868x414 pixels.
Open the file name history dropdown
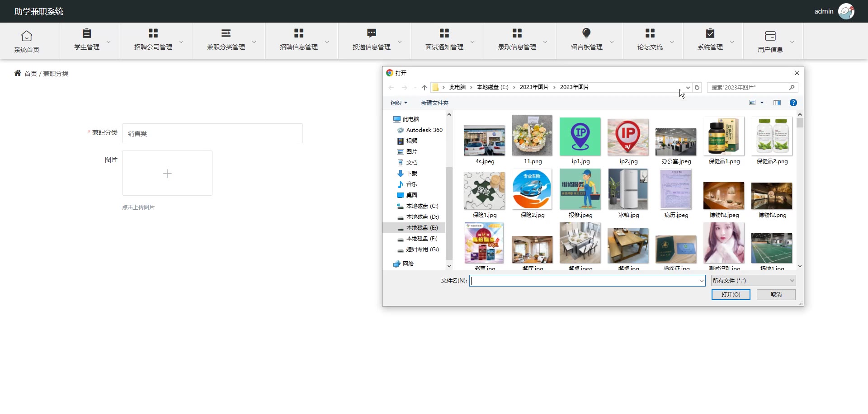click(x=701, y=281)
